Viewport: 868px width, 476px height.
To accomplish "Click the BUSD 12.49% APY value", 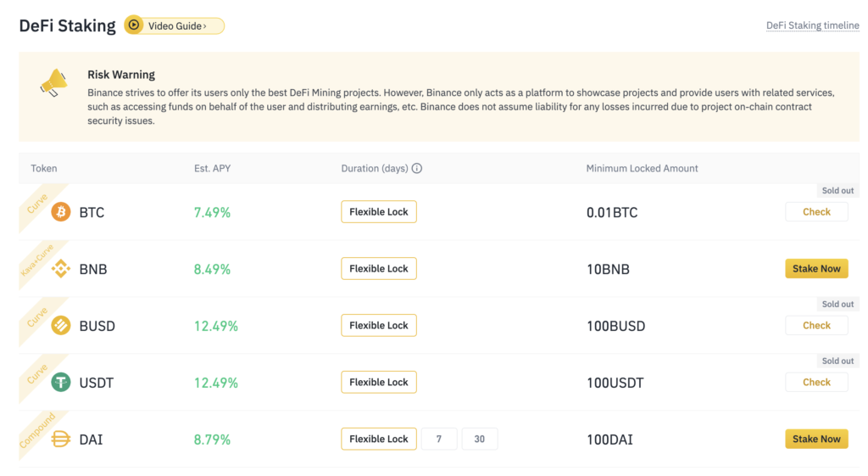I will tap(216, 326).
